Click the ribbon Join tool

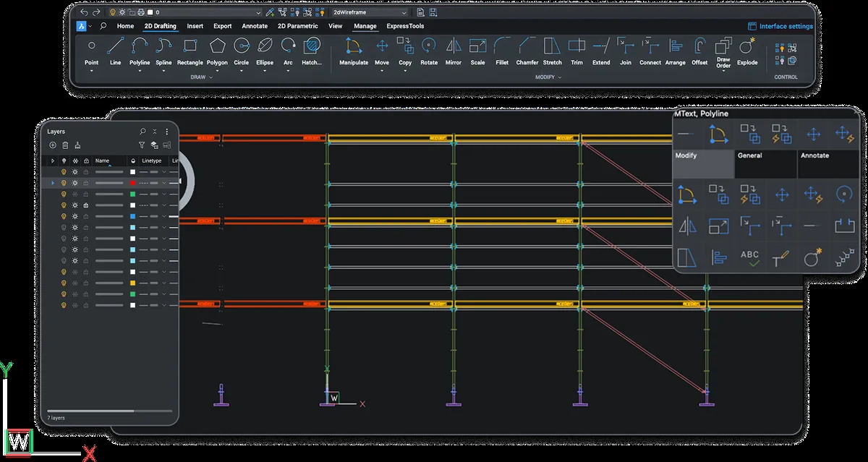click(626, 52)
